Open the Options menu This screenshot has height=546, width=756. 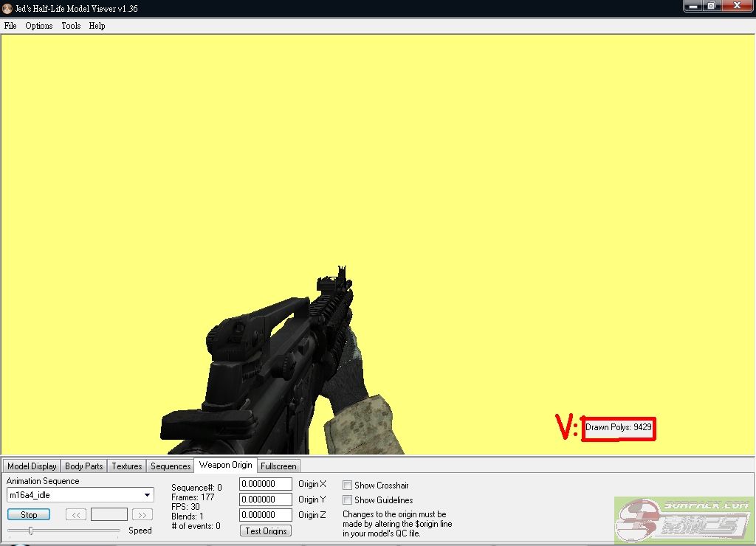(x=39, y=26)
